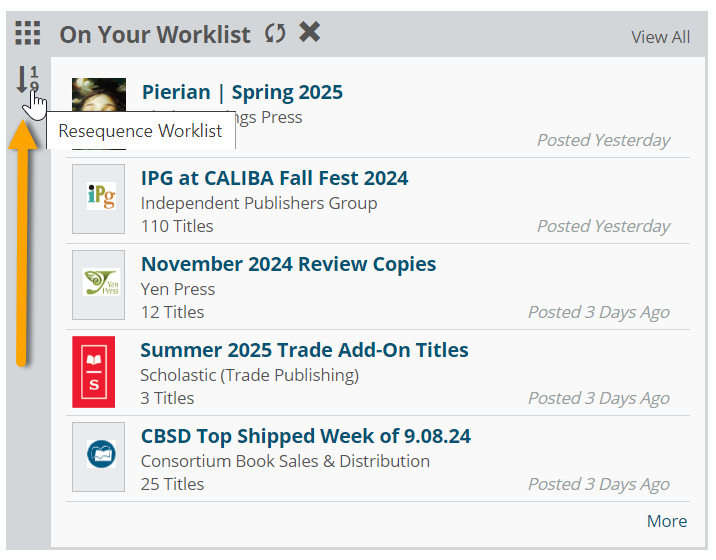Open Pierian | Spring 2025 catalog
The width and height of the screenshot is (716, 560).
point(242,92)
